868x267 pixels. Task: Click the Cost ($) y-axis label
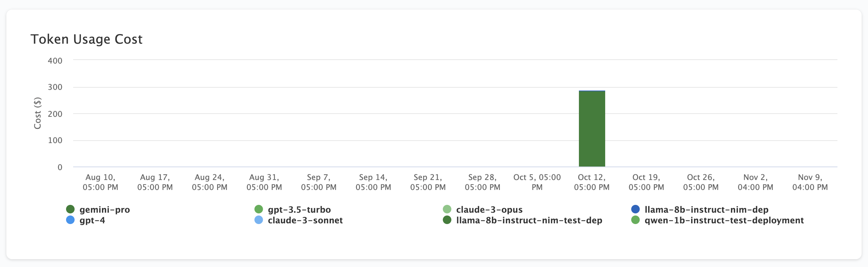point(38,113)
